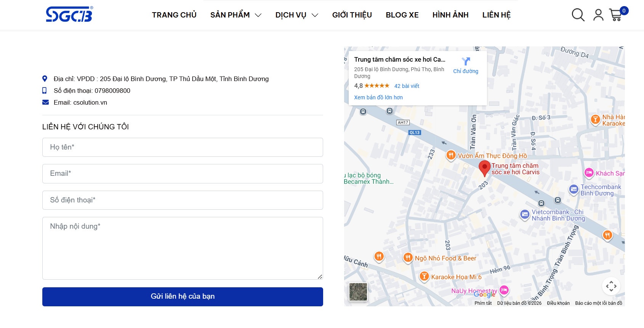Click the Chỉ đường text link
Viewport: 644px width, 328px height.
pyautogui.click(x=466, y=71)
